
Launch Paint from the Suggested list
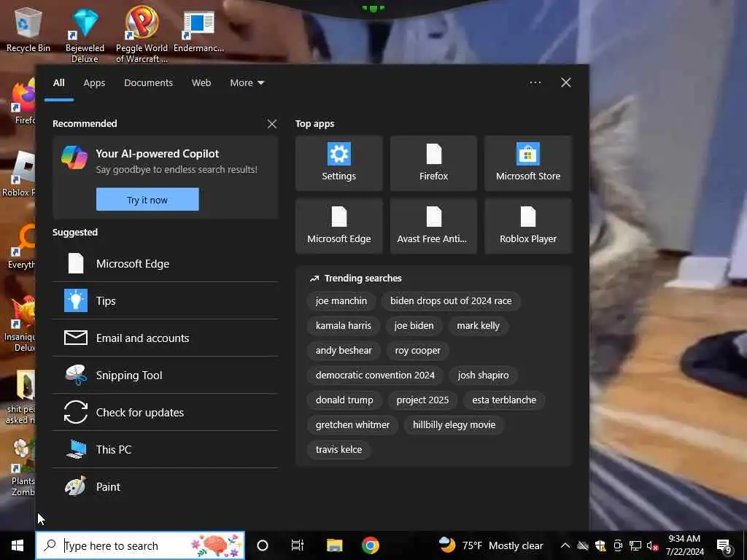[x=165, y=486]
